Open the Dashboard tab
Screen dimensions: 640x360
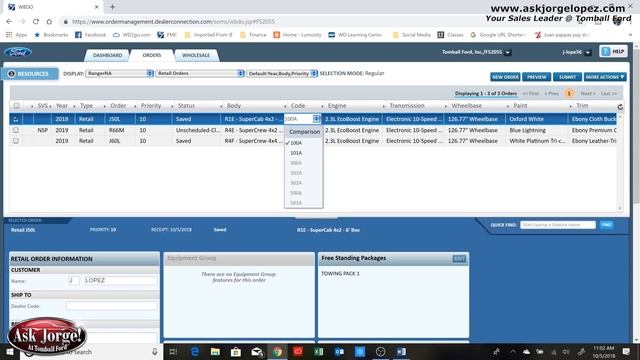click(107, 55)
